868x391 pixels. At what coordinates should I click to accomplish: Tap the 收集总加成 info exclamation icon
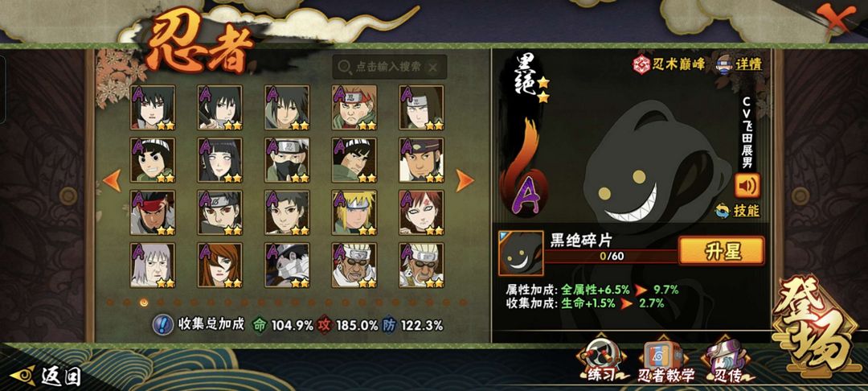[x=162, y=324]
